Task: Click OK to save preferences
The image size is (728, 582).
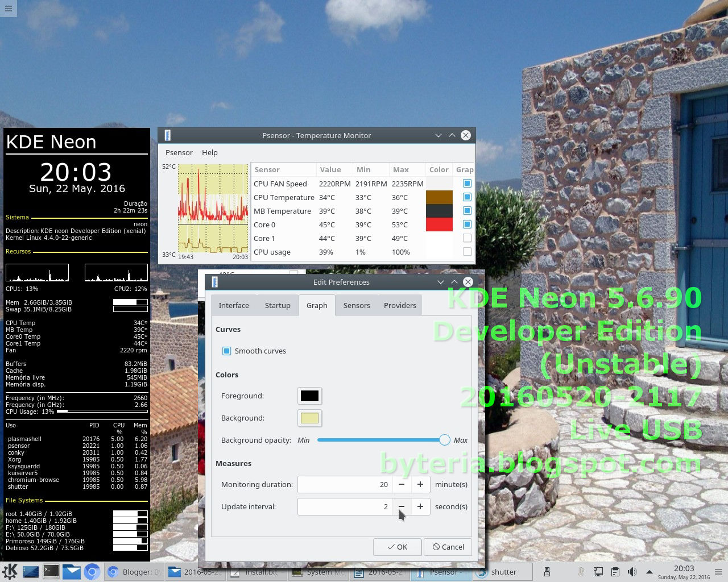Action: click(397, 547)
